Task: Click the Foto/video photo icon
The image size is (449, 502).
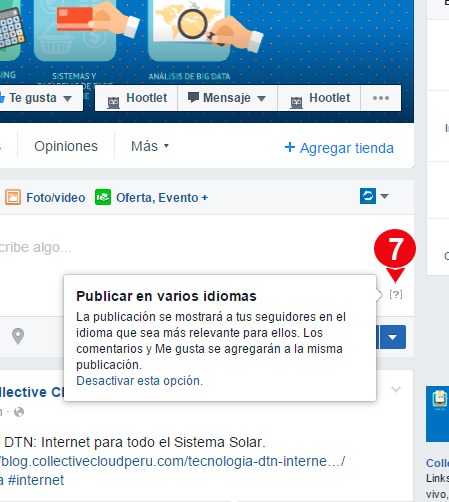Action: (x=13, y=197)
